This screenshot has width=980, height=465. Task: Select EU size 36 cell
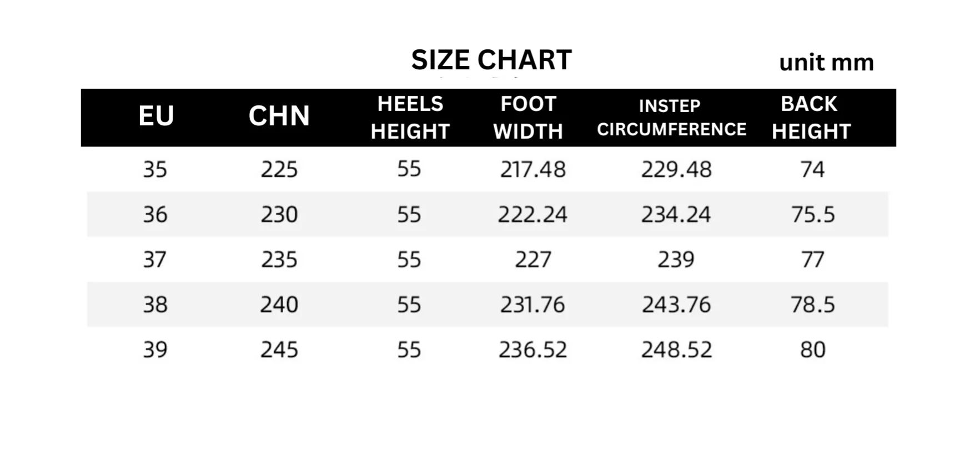tap(155, 215)
